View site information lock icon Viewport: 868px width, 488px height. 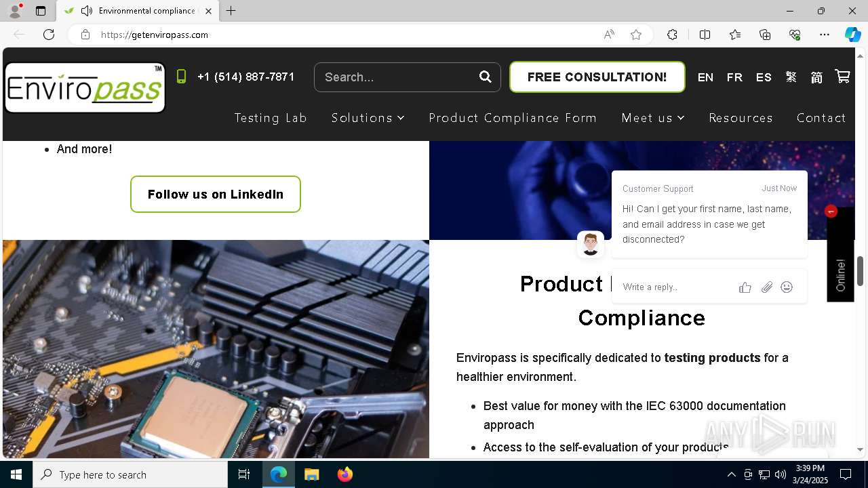[85, 35]
